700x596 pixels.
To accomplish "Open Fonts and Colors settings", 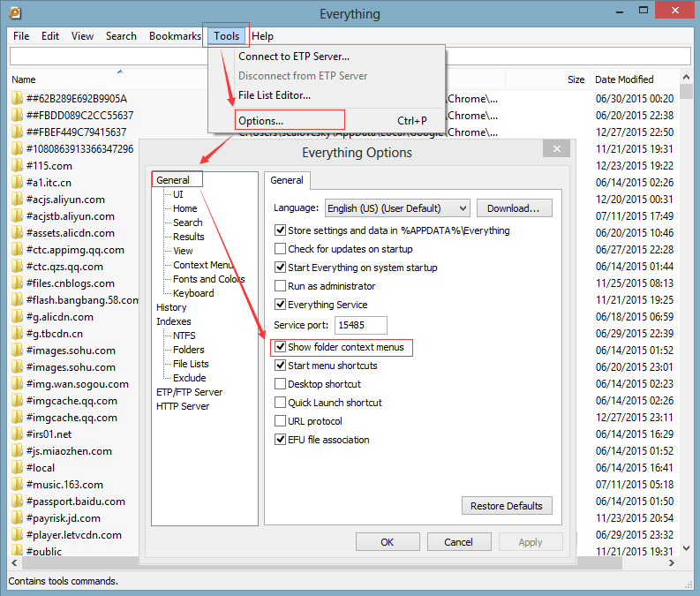I will 209,279.
